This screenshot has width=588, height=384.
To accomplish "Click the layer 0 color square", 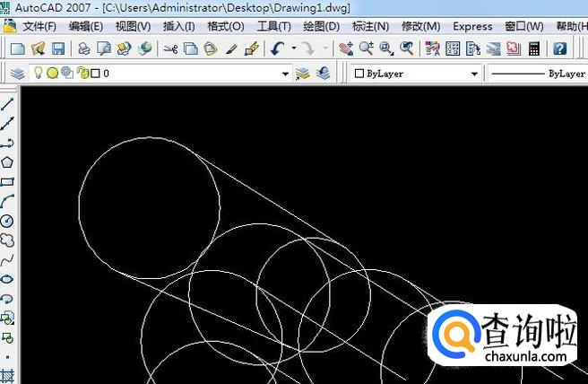I will tap(96, 74).
